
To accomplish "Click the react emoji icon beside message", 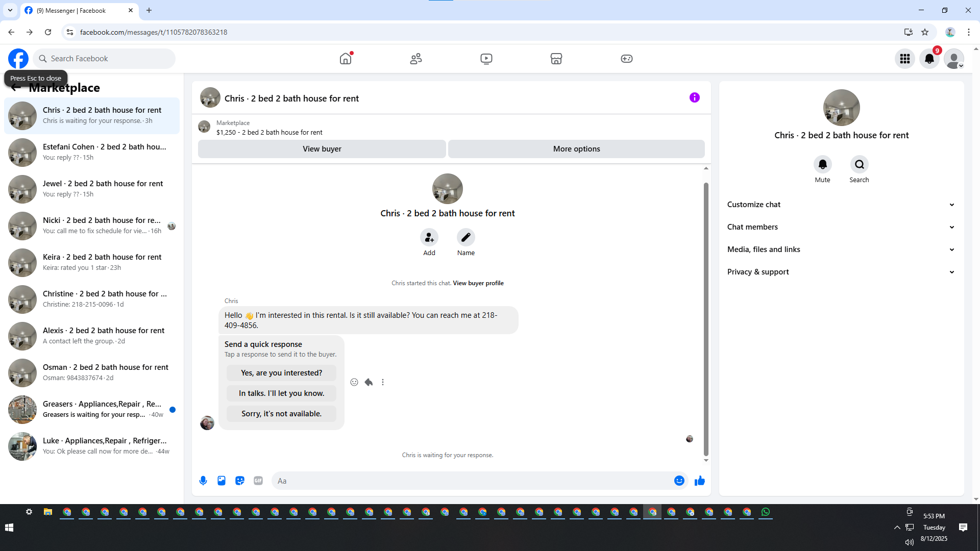I will point(354,382).
